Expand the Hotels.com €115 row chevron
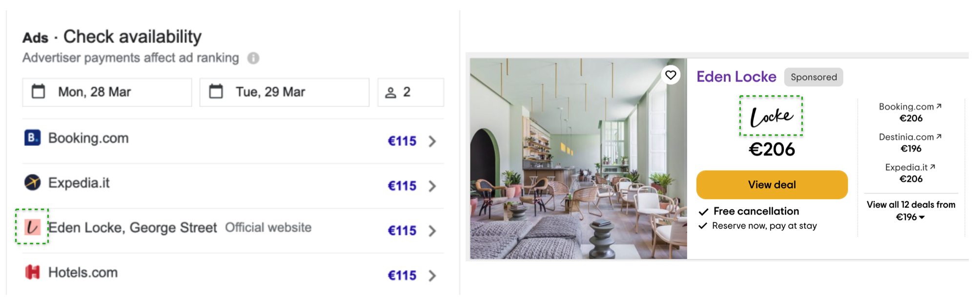This screenshot has width=980, height=299. click(432, 276)
